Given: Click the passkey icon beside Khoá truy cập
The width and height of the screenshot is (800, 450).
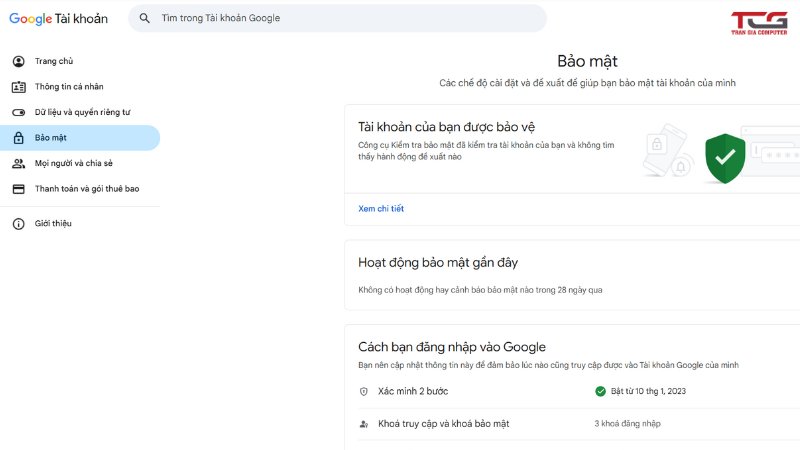Looking at the screenshot, I should (364, 424).
